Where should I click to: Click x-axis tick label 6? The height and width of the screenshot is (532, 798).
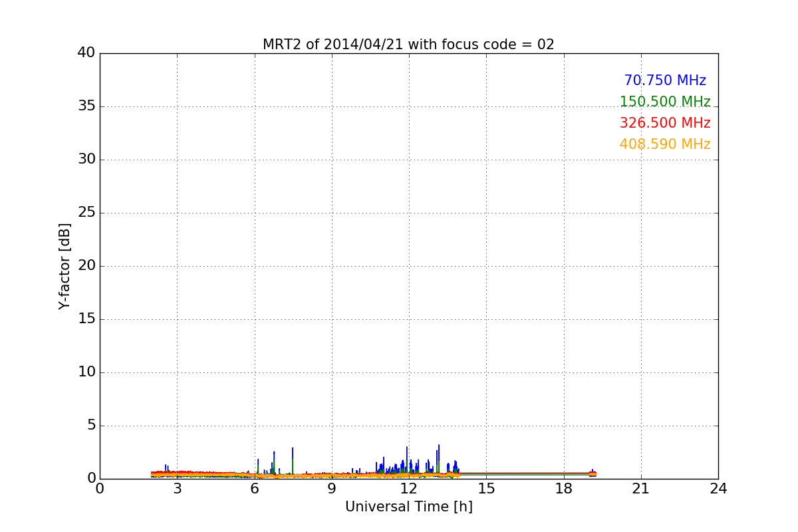point(255,489)
